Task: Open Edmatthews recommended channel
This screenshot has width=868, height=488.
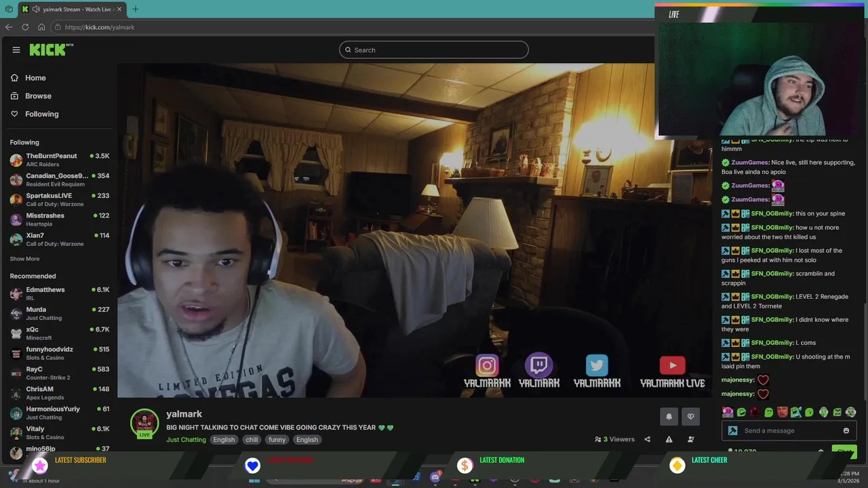Action: click(59, 293)
